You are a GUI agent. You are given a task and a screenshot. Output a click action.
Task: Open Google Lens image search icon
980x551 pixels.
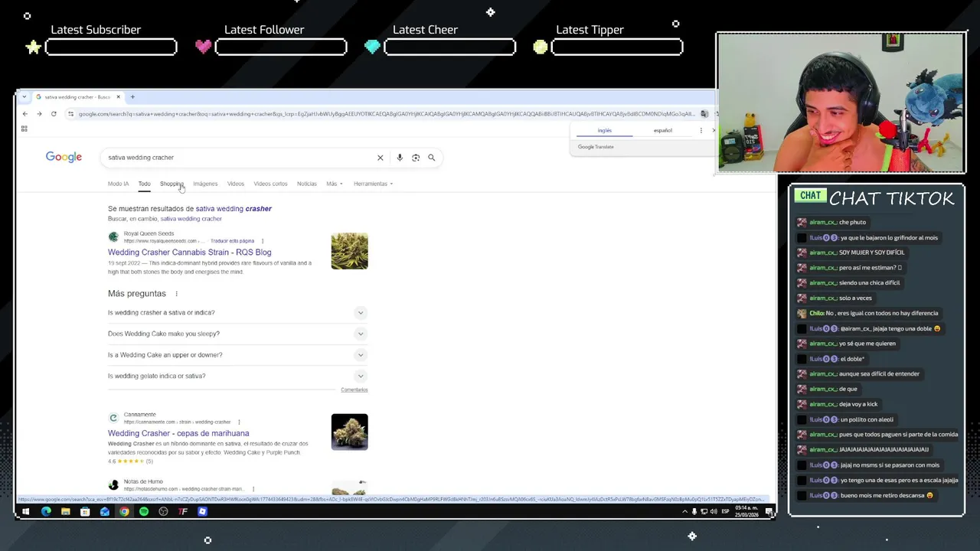pos(416,158)
